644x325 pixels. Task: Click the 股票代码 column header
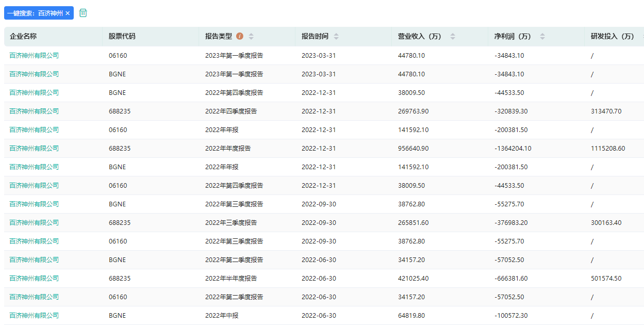pos(122,36)
